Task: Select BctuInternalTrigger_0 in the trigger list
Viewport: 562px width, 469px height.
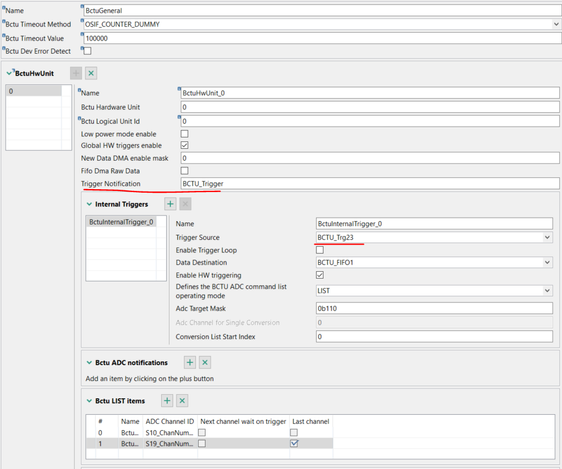Action: [x=121, y=222]
